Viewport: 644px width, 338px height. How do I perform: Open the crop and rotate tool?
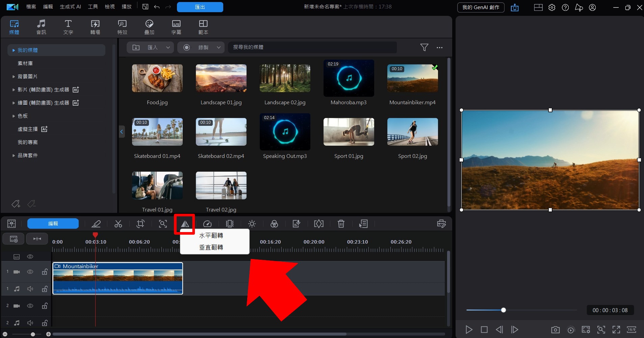pos(140,224)
